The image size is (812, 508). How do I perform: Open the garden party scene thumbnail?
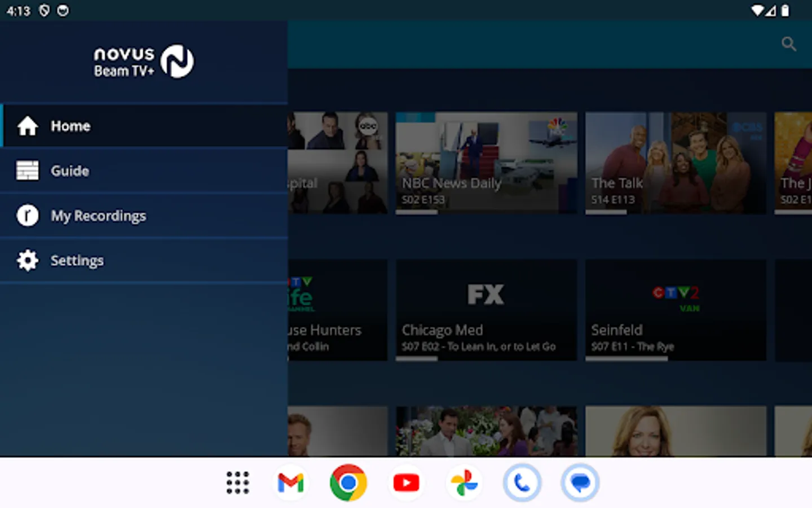coord(486,431)
